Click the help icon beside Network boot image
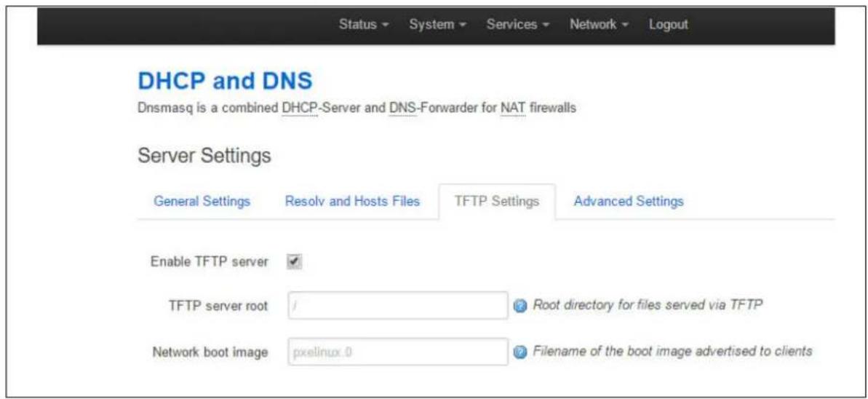Screen dimensions: 868x399 point(519,352)
